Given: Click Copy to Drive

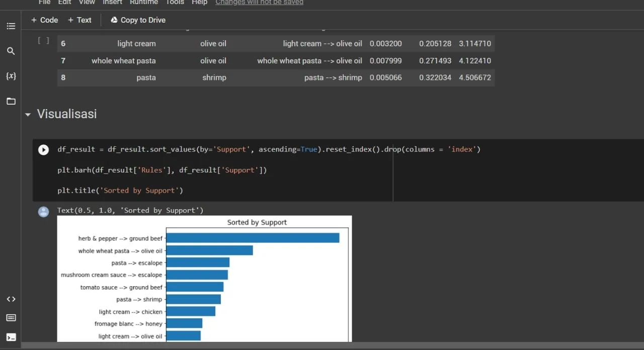Looking at the screenshot, I should (138, 20).
